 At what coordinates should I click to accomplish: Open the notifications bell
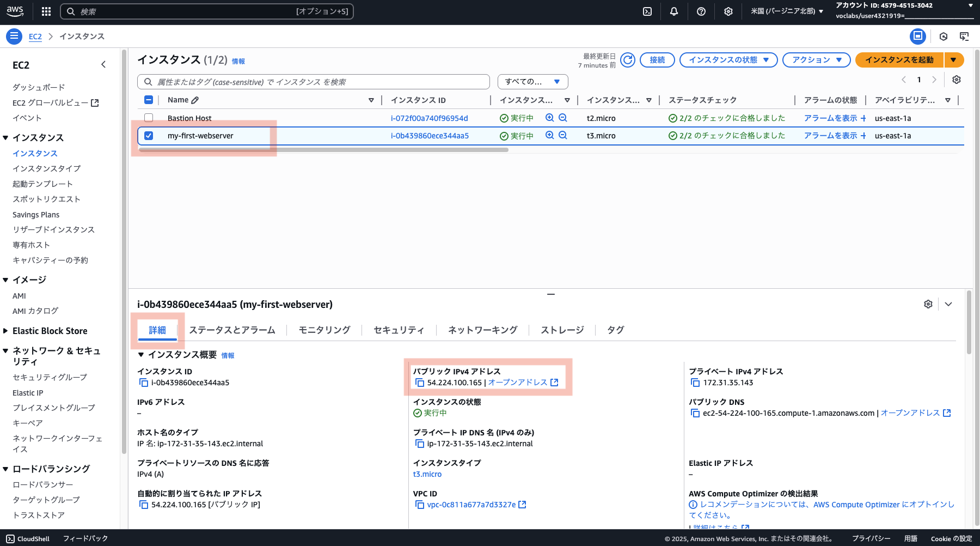pos(674,11)
